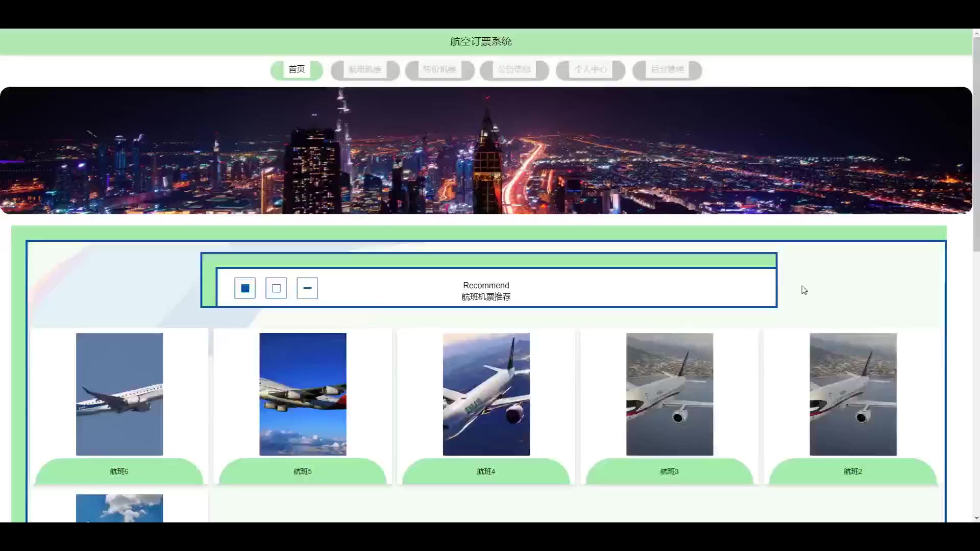Open the 首页 home tab

[297, 70]
